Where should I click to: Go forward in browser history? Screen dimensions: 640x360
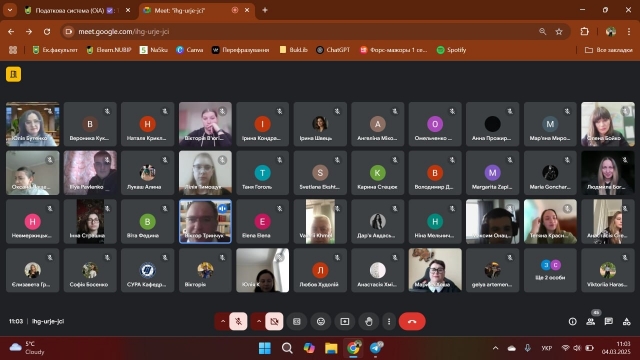pyautogui.click(x=29, y=31)
